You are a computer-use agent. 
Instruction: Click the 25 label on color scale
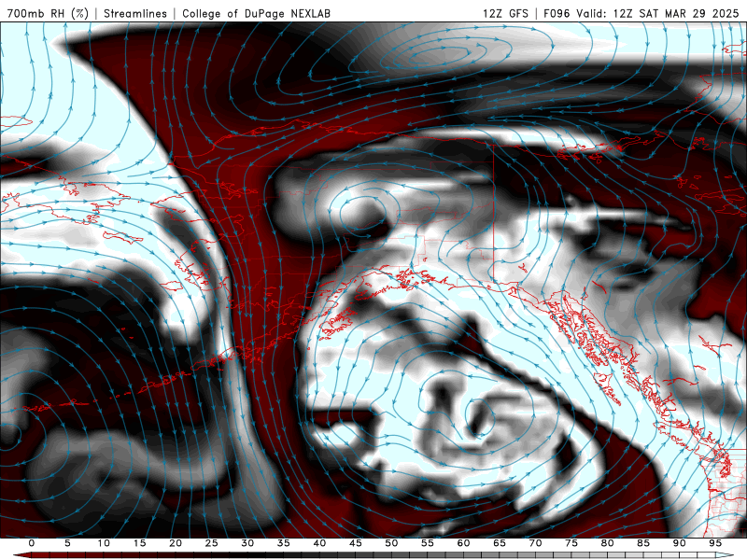[212, 543]
